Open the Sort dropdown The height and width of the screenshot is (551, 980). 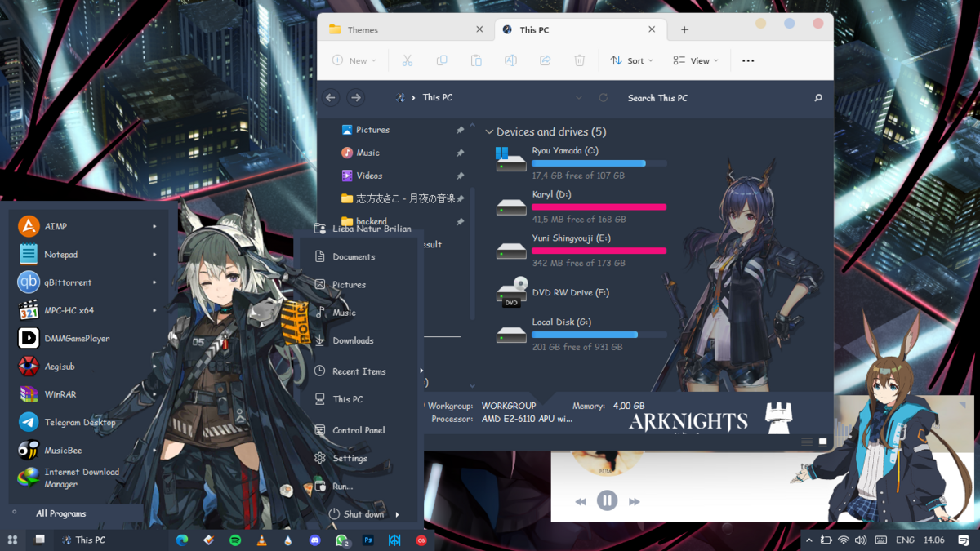pos(632,60)
